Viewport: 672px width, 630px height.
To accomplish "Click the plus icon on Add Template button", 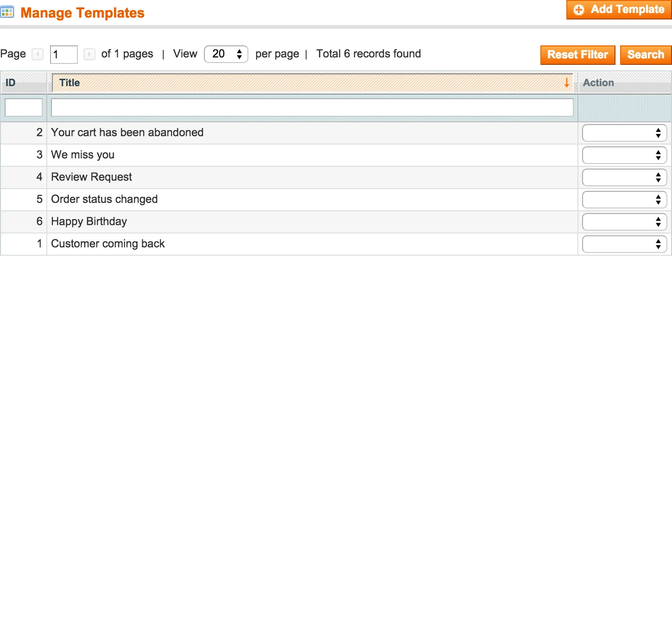I will pos(579,9).
